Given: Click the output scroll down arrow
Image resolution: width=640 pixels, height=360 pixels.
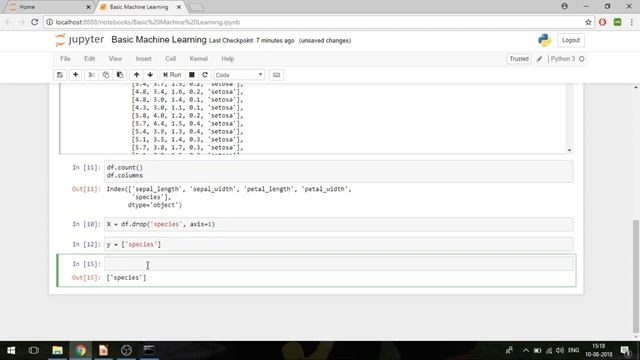Looking at the screenshot, I should tap(569, 150).
